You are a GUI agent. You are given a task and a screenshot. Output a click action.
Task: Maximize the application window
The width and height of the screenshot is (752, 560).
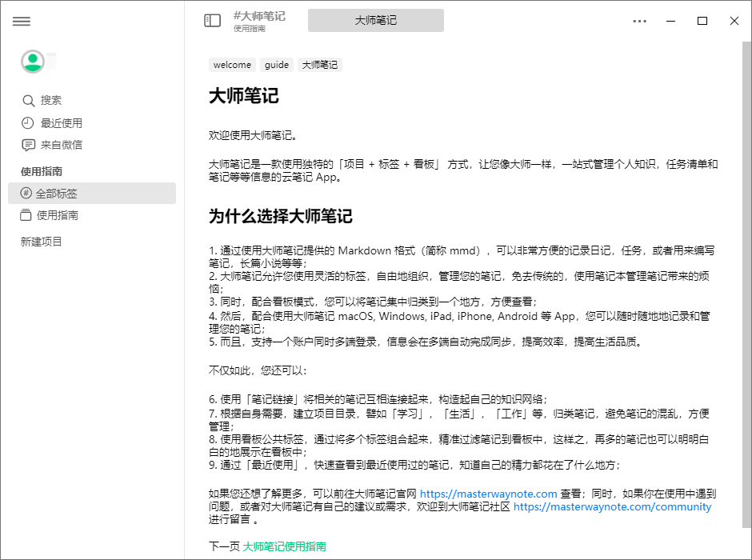click(x=702, y=21)
